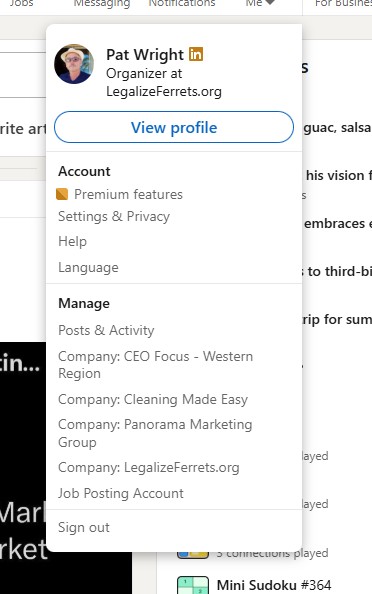
Task: Click the Premium features gold icon
Action: pyautogui.click(x=62, y=194)
